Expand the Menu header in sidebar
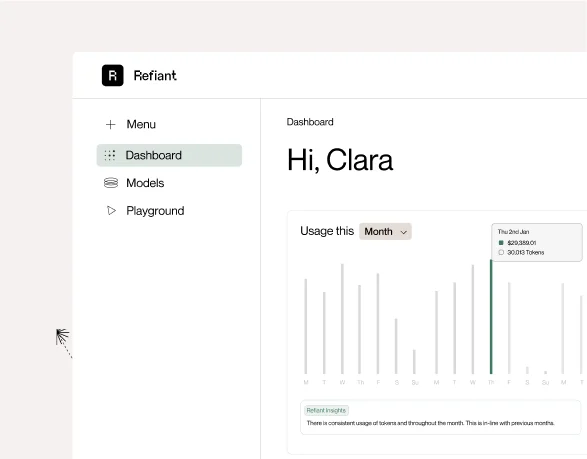This screenshot has height=459, width=587. tap(141, 124)
